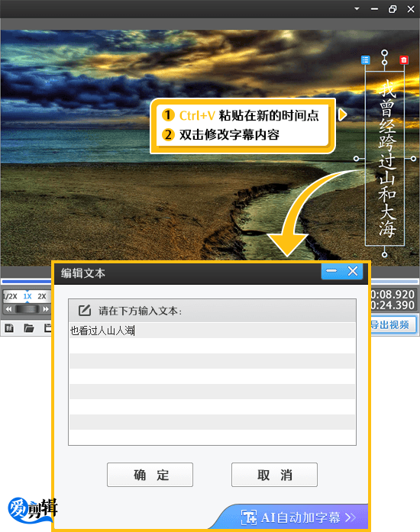Viewport: 420px width, 532px height.
Task: Set playback speed to 1X
Action: click(27, 296)
